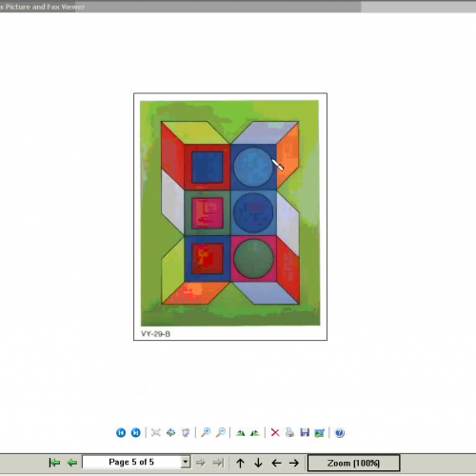The height and width of the screenshot is (476, 476).
Task: Click the Actual Size icon
Action: pyautogui.click(x=170, y=432)
